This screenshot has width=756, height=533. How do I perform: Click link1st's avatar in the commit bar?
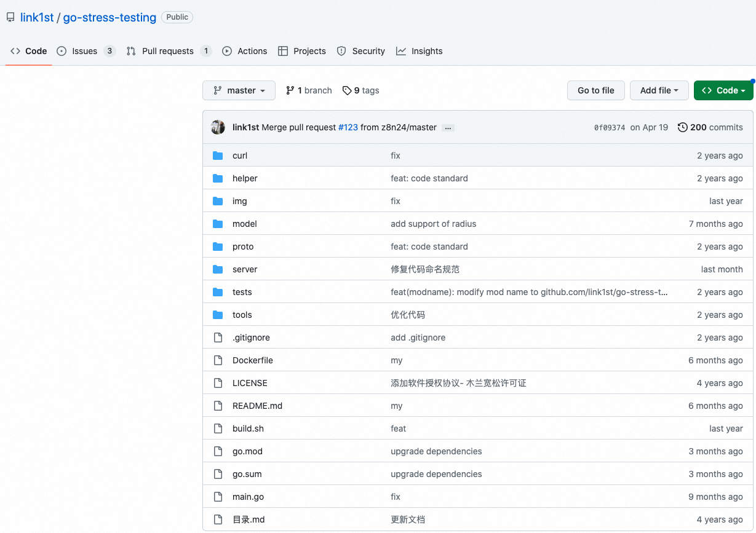218,127
